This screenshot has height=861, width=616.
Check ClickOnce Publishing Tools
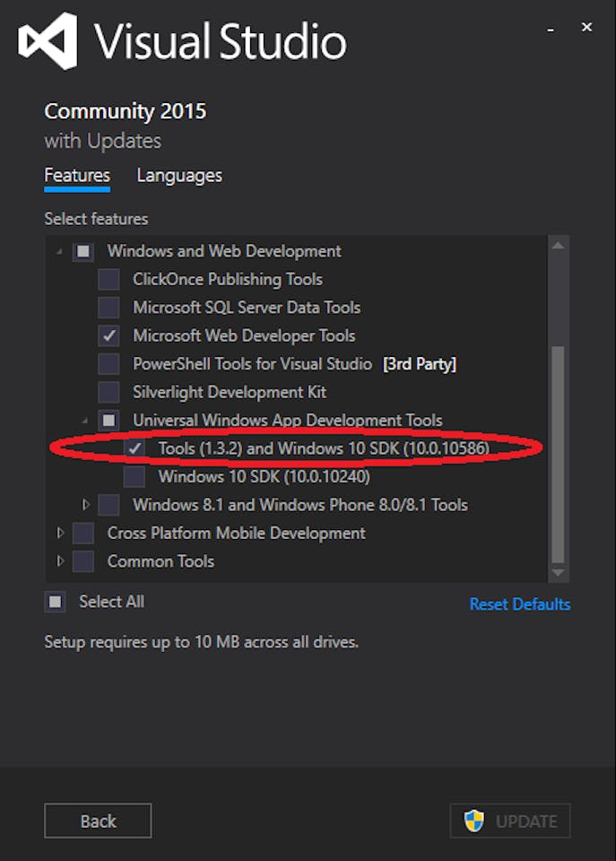coord(108,279)
